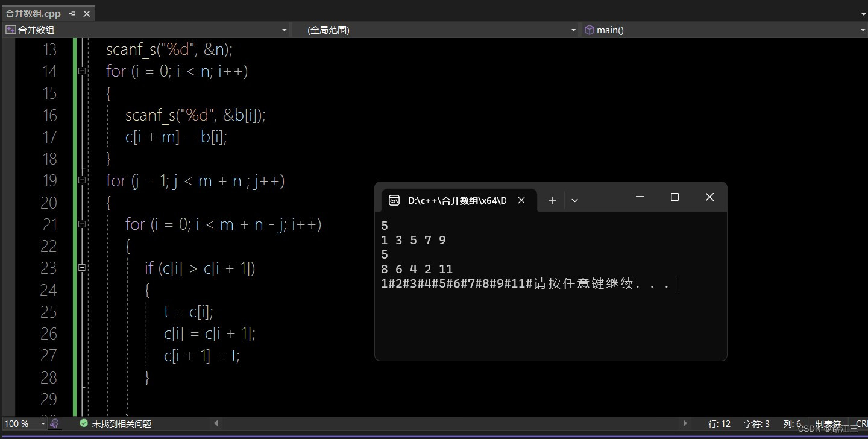Click the main() function cube icon
The height and width of the screenshot is (439, 868).
[590, 30]
